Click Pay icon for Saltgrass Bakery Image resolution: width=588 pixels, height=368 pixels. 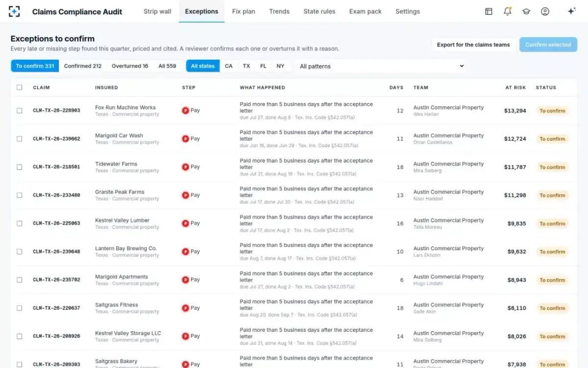(x=185, y=364)
